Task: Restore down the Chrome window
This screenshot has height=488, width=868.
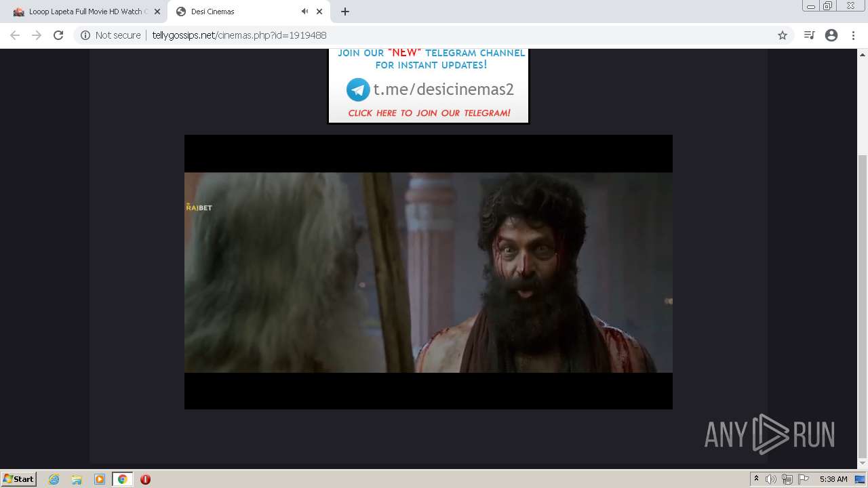Action: point(828,6)
